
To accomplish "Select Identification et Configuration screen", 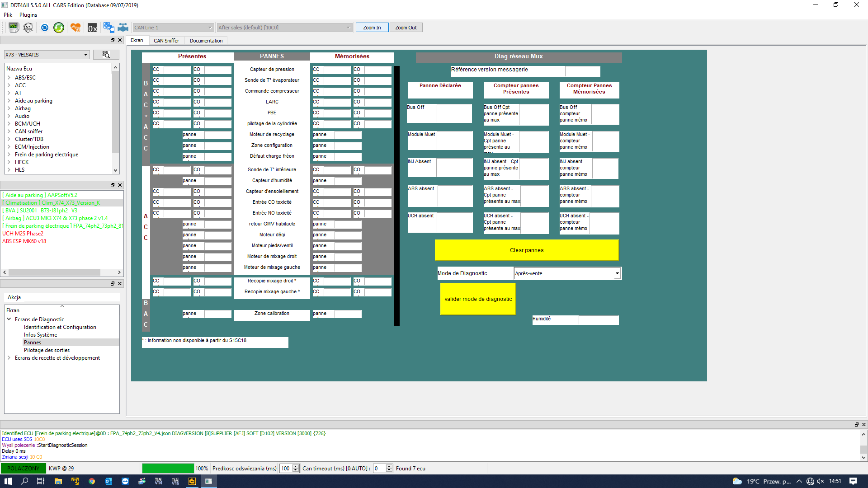I will (x=60, y=327).
